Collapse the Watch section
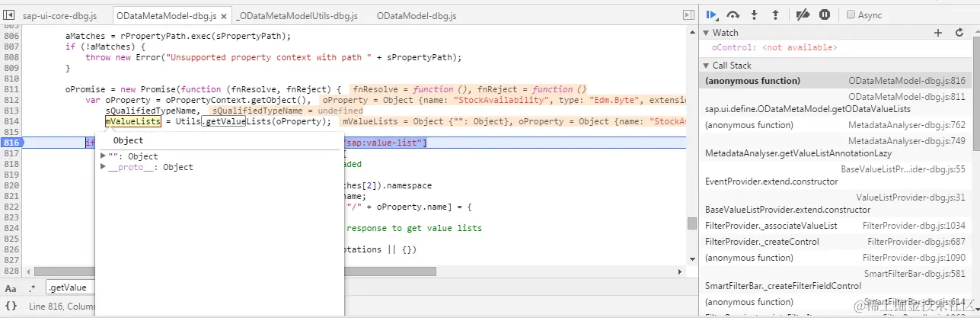This screenshot has width=980, height=318. pyautogui.click(x=706, y=33)
